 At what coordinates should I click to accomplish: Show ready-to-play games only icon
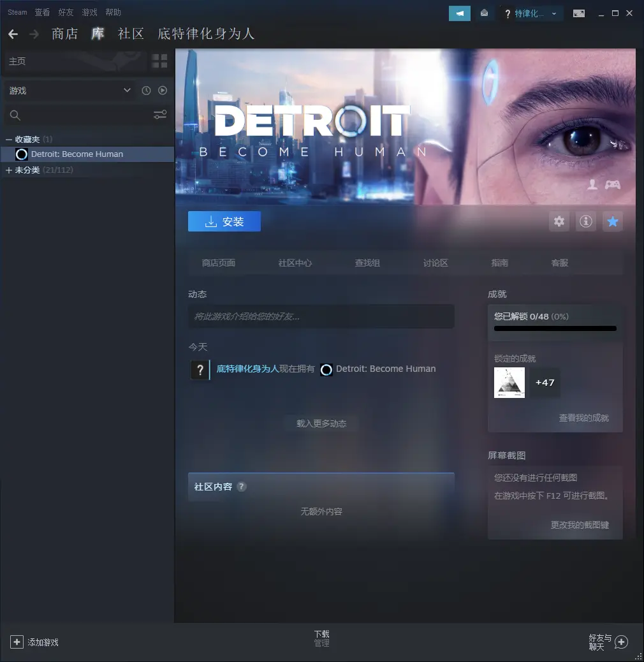click(163, 91)
